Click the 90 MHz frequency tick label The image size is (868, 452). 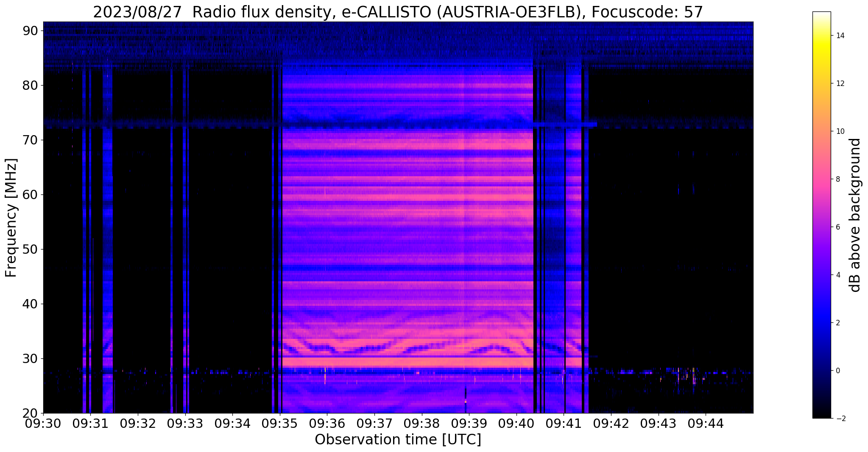[x=31, y=31]
